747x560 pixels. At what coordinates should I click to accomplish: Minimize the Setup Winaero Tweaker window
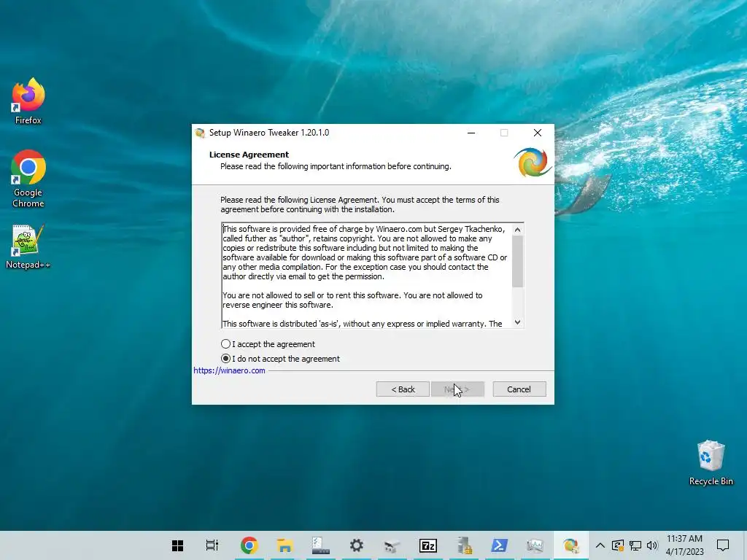pyautogui.click(x=471, y=133)
